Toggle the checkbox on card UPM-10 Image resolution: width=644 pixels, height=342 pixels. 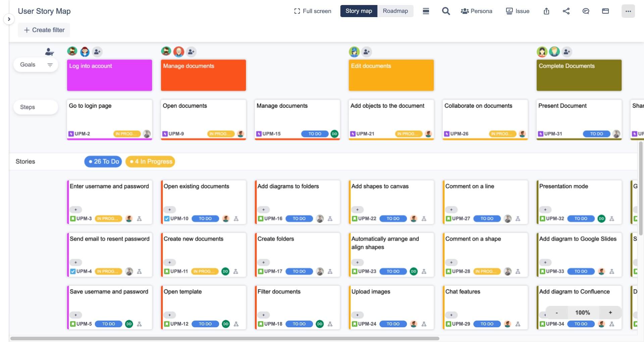point(167,218)
